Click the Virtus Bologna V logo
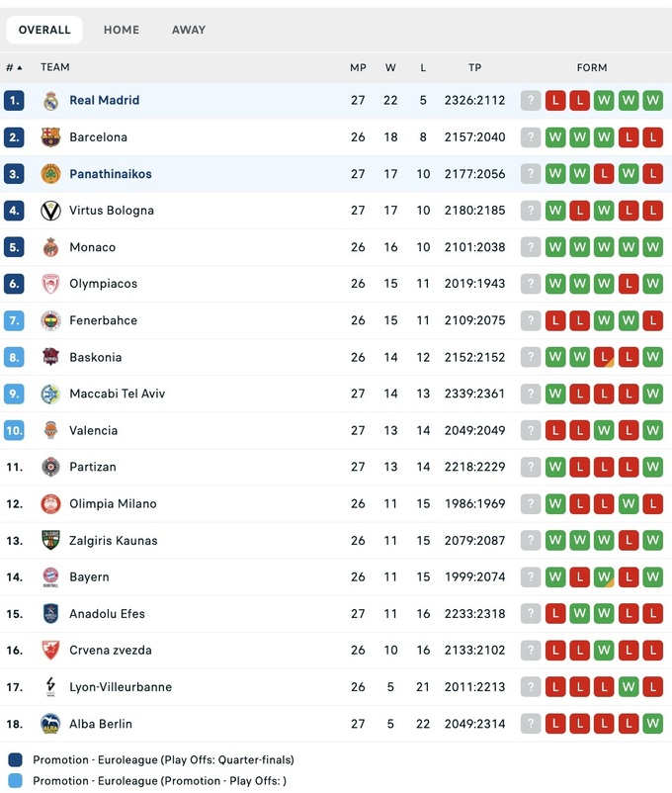Screen dimensions: 672x793 [x=50, y=211]
